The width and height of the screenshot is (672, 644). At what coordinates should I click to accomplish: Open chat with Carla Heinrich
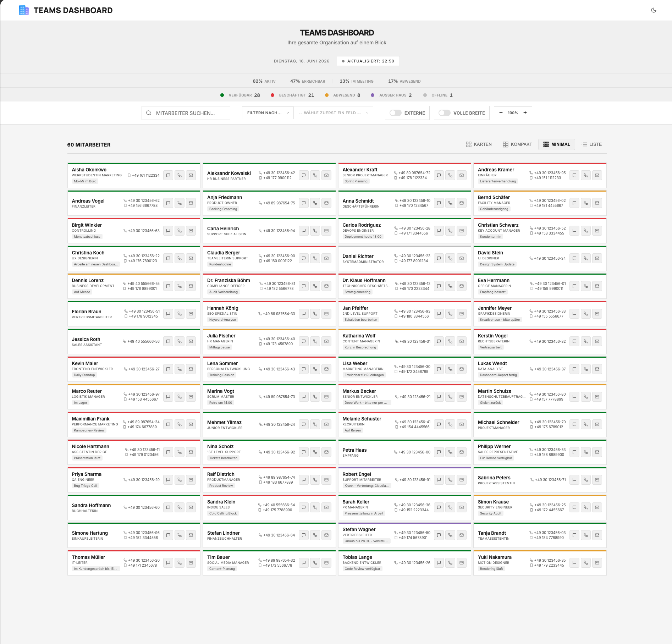[x=304, y=231]
